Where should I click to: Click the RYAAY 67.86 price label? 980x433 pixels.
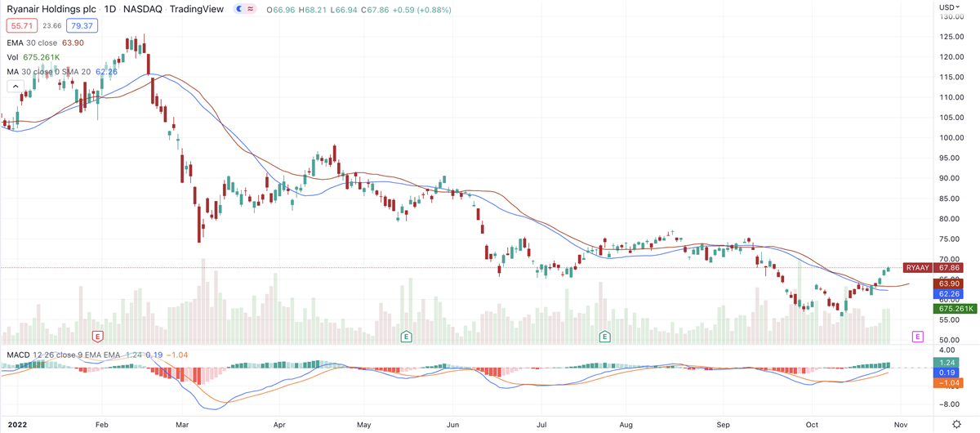coord(934,267)
